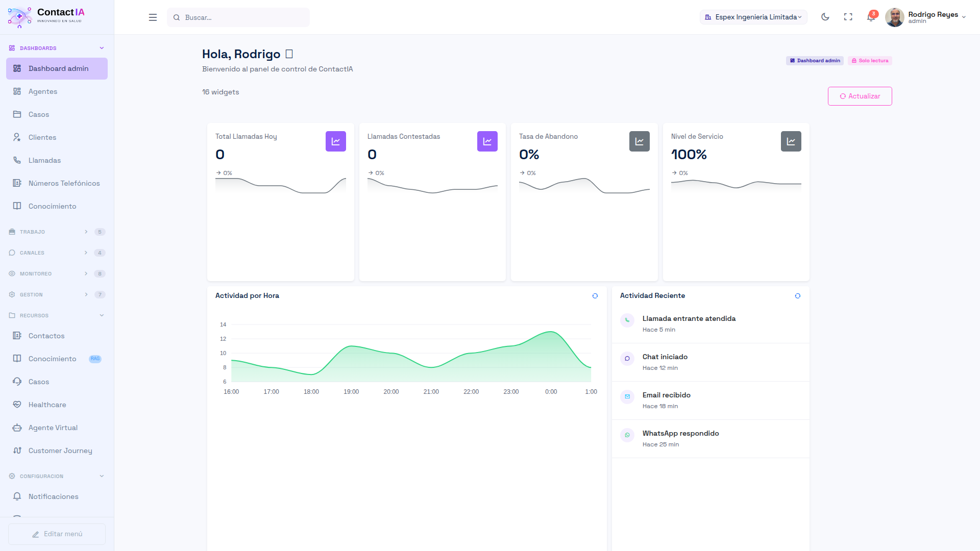980x551 pixels.
Task: Open the Agentes section from sidebar
Action: coord(43,91)
